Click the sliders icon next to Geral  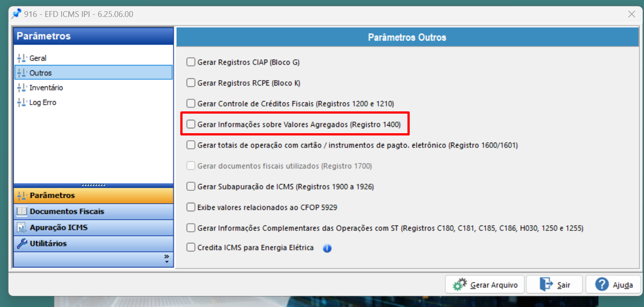22,58
